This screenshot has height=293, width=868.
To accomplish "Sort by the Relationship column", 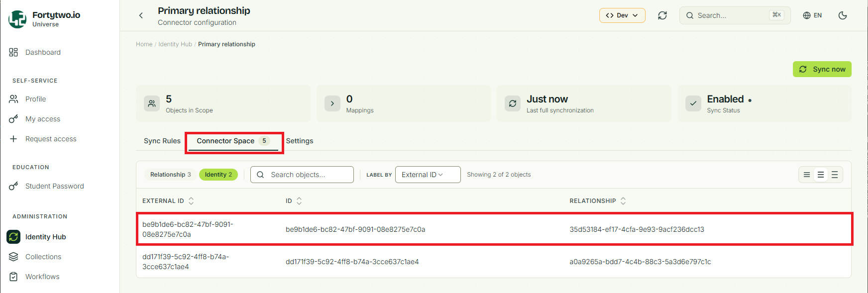I will coord(598,201).
